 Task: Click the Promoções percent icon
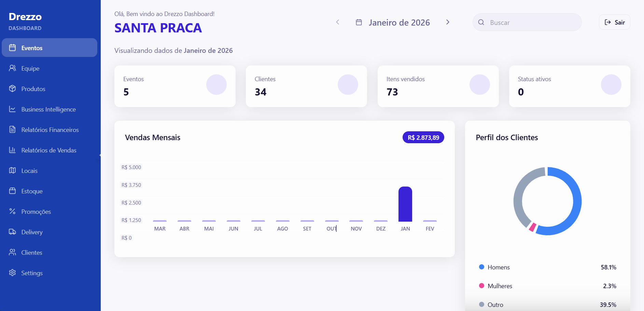click(x=12, y=211)
